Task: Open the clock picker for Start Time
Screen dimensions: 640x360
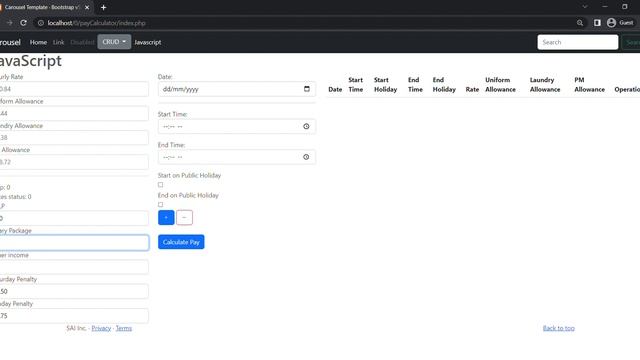Action: click(306, 127)
